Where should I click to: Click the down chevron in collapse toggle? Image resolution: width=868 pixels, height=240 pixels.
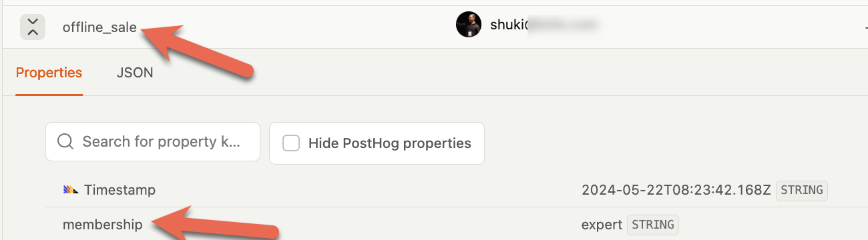pyautogui.click(x=33, y=22)
